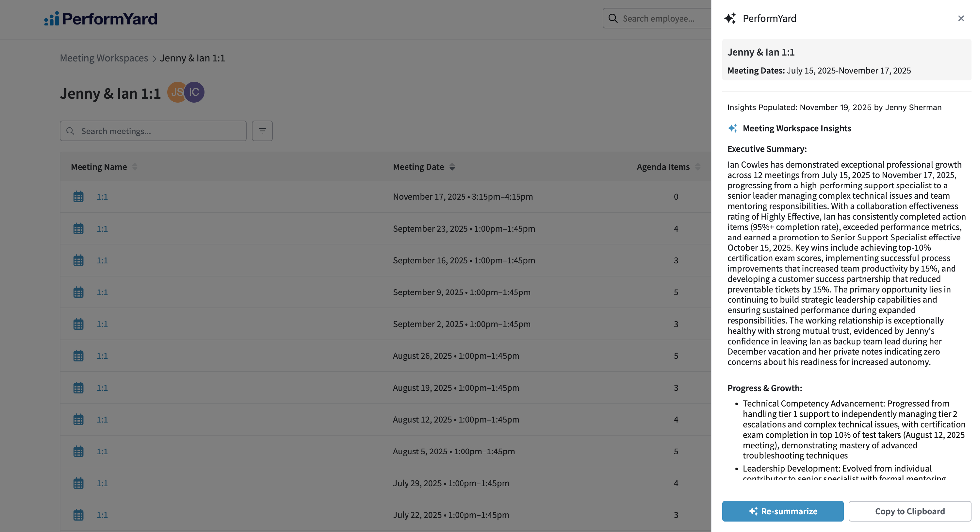Click the PerformYard logo
This screenshot has width=980, height=532.
(100, 18)
